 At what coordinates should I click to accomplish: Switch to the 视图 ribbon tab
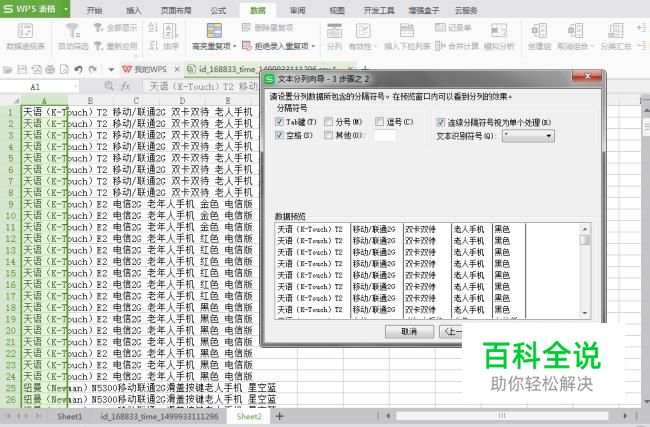pyautogui.click(x=337, y=10)
